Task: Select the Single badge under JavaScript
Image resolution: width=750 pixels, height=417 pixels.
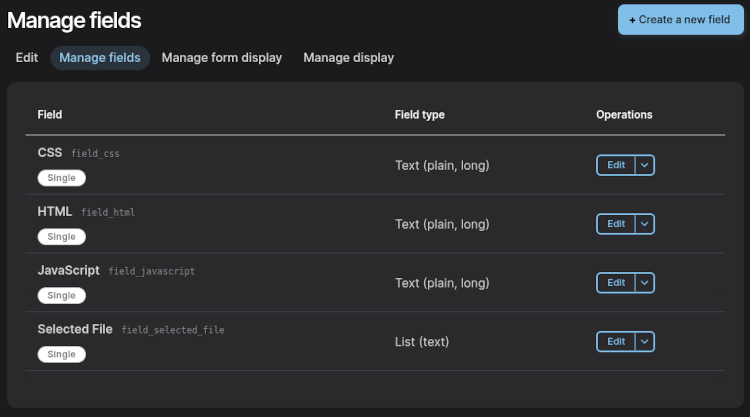Action: [x=62, y=296]
